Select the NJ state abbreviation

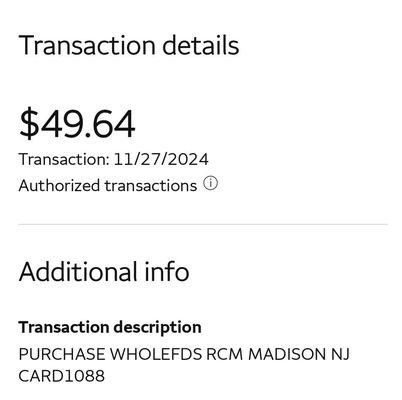340,354
